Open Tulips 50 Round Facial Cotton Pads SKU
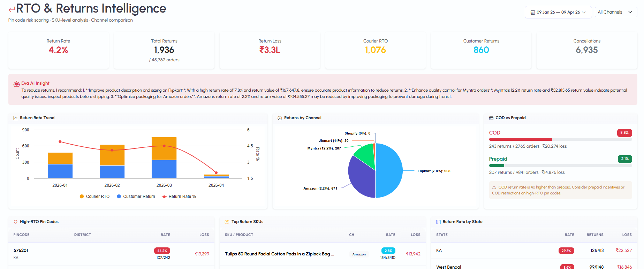Screen dimensions: 644x269 279,254
